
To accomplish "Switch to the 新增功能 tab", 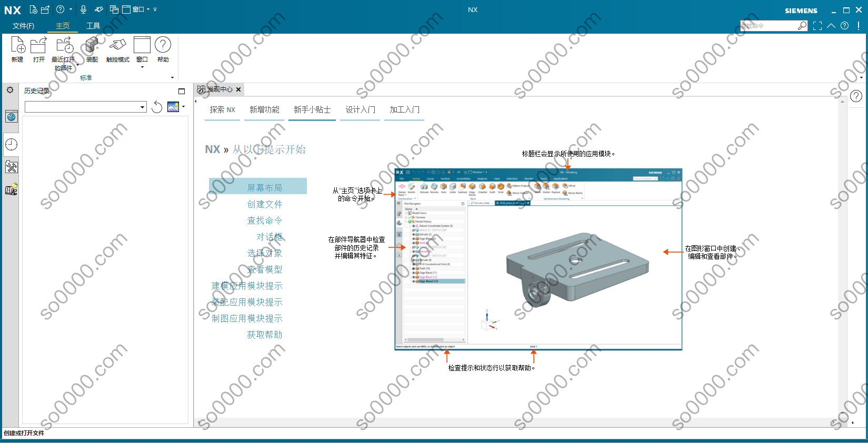I will pyautogui.click(x=265, y=109).
